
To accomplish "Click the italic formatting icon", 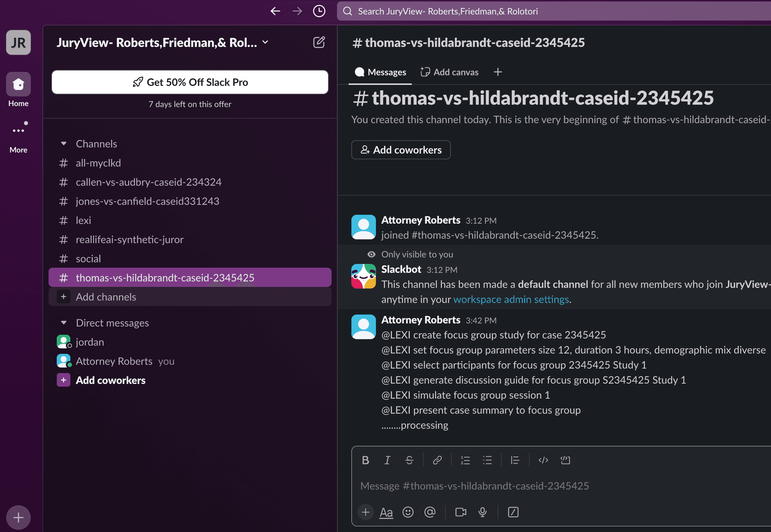I will point(387,460).
